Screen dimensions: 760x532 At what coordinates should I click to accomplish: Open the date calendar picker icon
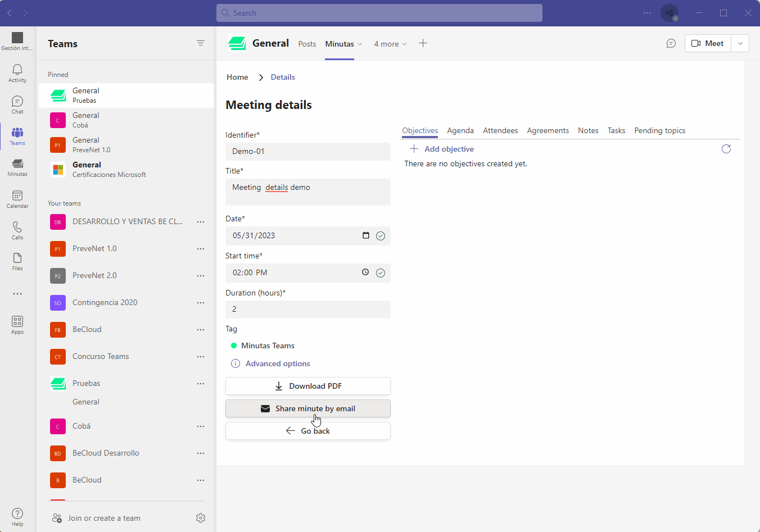(x=366, y=235)
